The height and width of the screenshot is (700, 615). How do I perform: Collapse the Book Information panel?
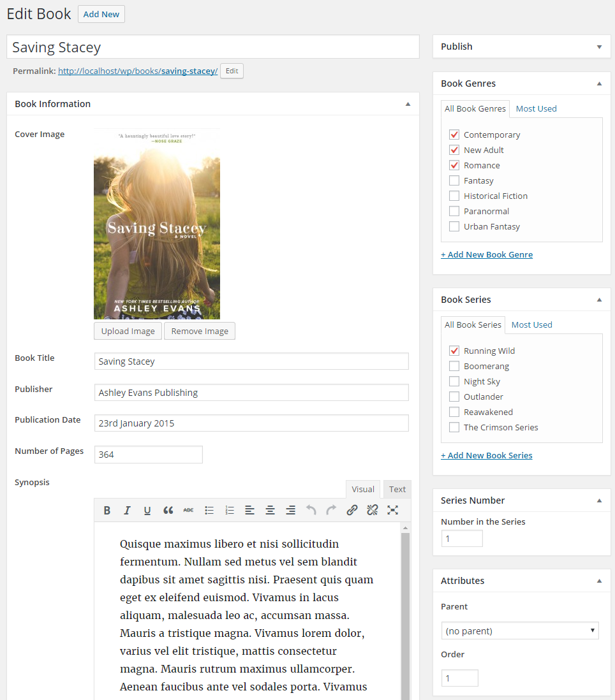(x=408, y=104)
